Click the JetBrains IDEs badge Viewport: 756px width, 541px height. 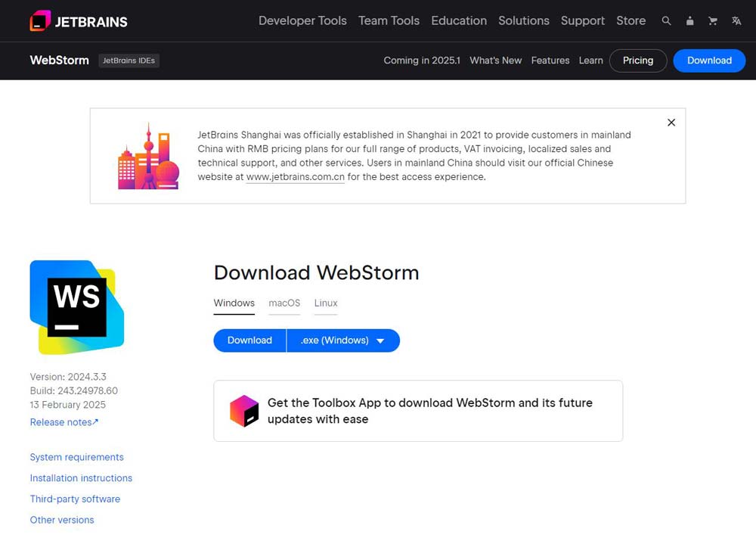click(129, 61)
